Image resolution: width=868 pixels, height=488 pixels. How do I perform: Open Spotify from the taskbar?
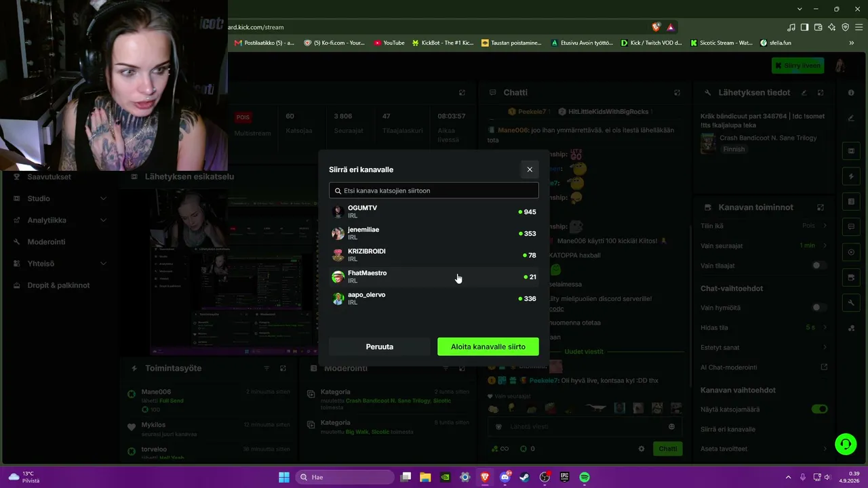[585, 477]
